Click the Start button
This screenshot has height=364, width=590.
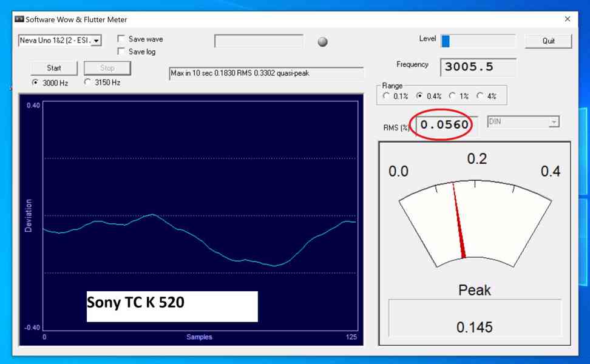pos(54,68)
